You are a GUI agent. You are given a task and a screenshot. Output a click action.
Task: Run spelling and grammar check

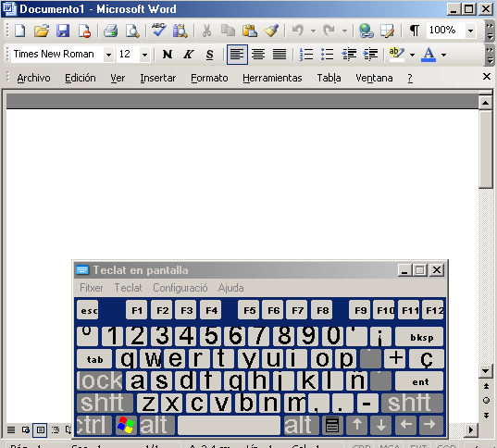[x=159, y=31]
